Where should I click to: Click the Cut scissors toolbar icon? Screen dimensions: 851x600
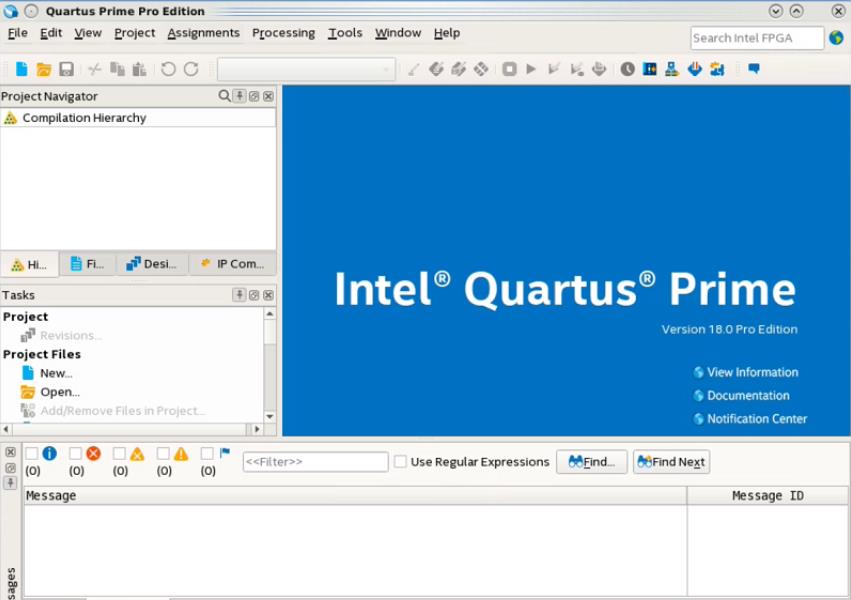pos(94,69)
